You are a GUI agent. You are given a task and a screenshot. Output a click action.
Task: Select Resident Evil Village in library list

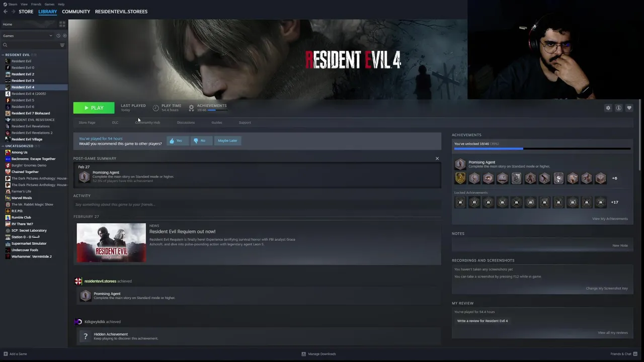pos(27,139)
